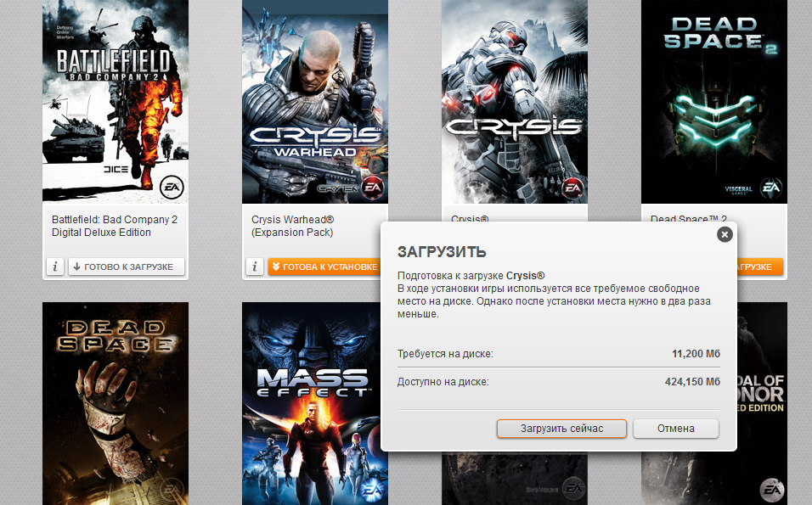Click the 11,200 Мб required disk value
This screenshot has height=505, width=812.
pyautogui.click(x=696, y=354)
